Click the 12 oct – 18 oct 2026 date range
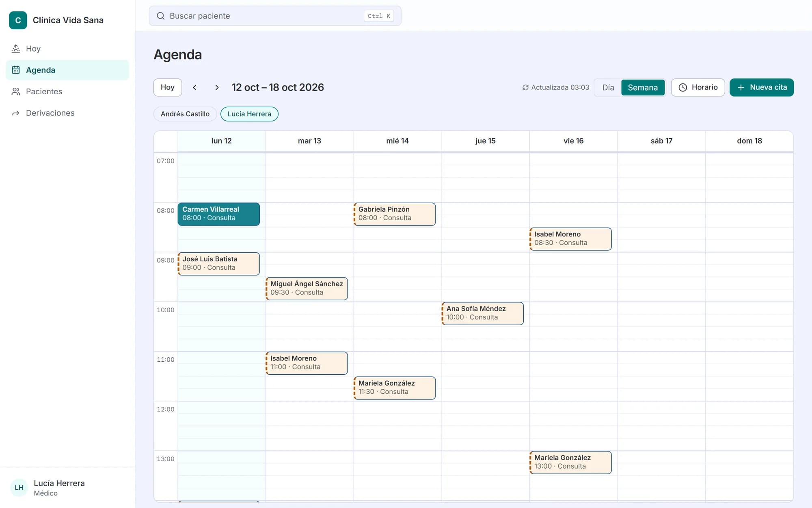This screenshot has height=508, width=812. coord(278,87)
